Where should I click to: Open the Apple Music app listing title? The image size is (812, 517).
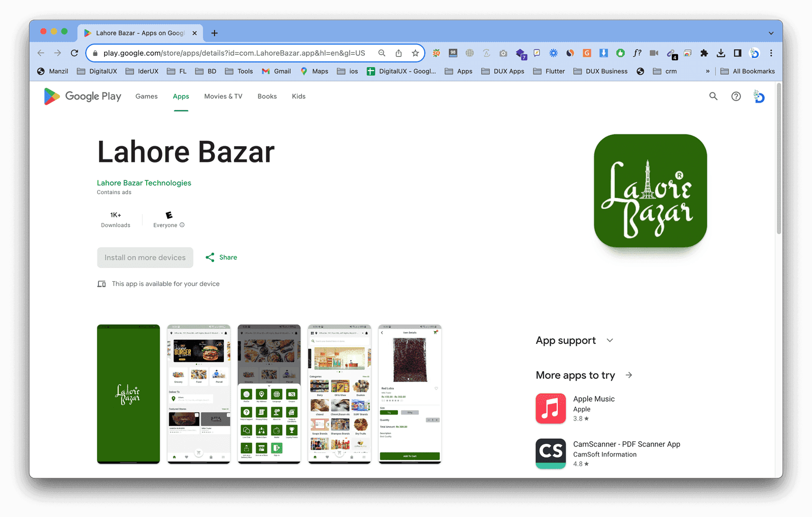[594, 399]
